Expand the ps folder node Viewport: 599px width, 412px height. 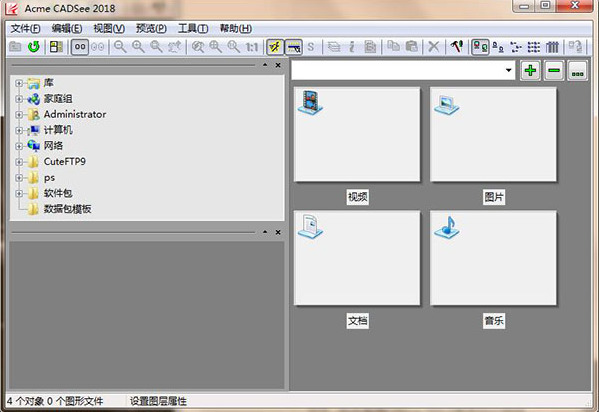[x=19, y=178]
